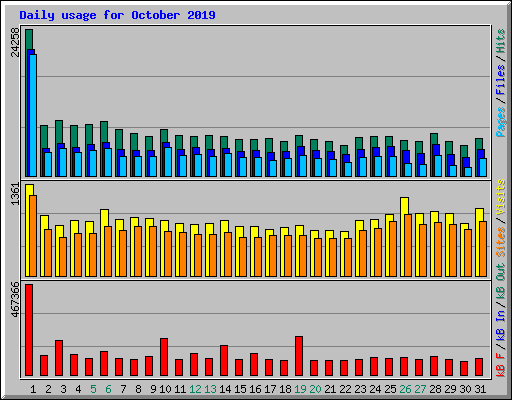Click day label '15' on the x-axis
This screenshot has width=512, height=400.
pyautogui.click(x=240, y=389)
